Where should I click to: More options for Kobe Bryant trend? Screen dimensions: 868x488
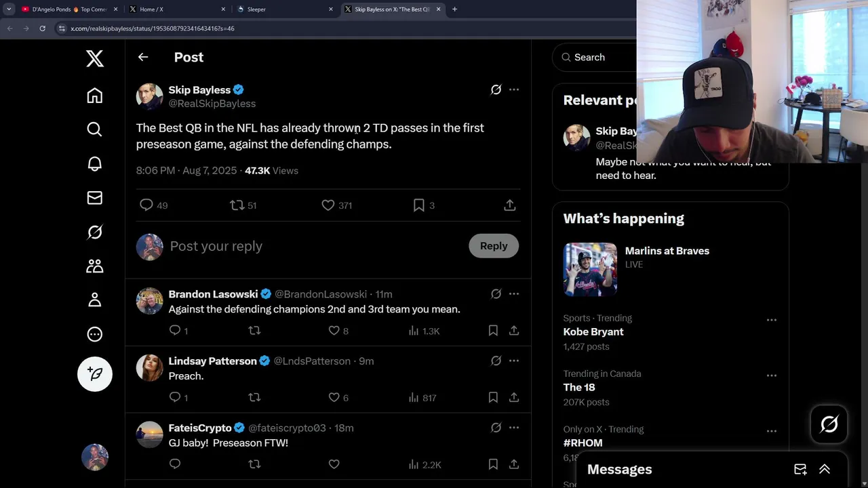click(772, 319)
